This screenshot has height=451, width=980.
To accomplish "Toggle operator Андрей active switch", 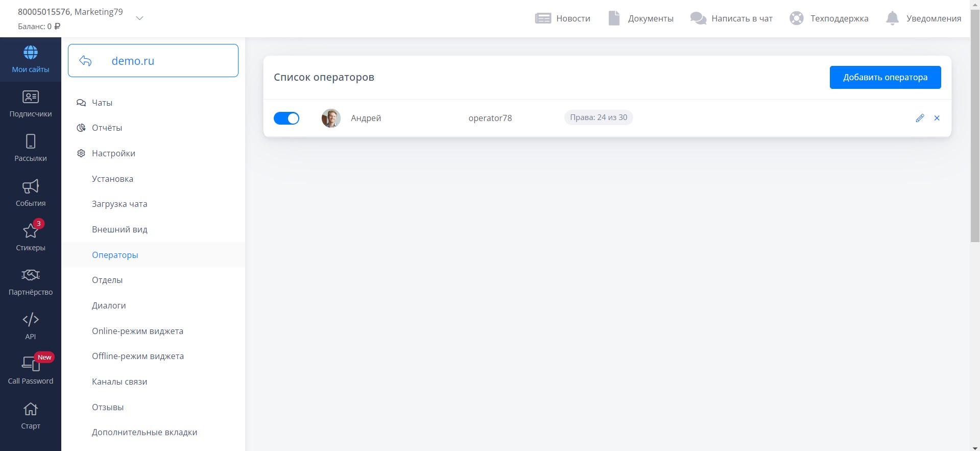I will point(286,118).
